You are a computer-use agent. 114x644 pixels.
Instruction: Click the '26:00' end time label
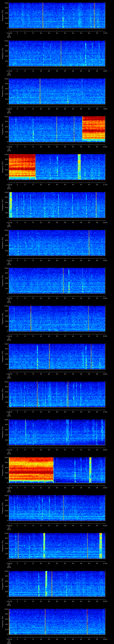105,374
